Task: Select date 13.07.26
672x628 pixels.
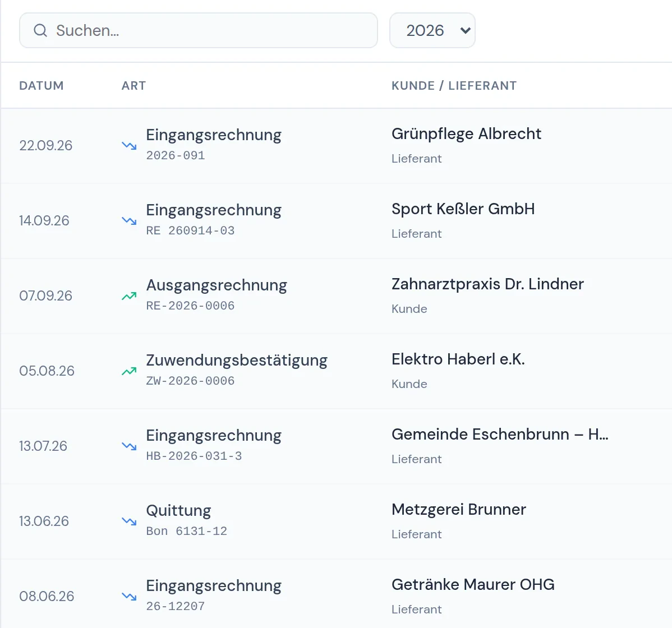Action: [x=43, y=446]
